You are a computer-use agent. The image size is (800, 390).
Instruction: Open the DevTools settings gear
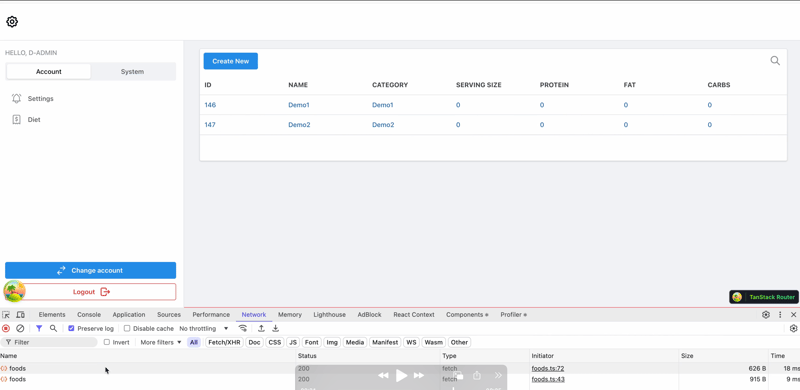click(766, 315)
